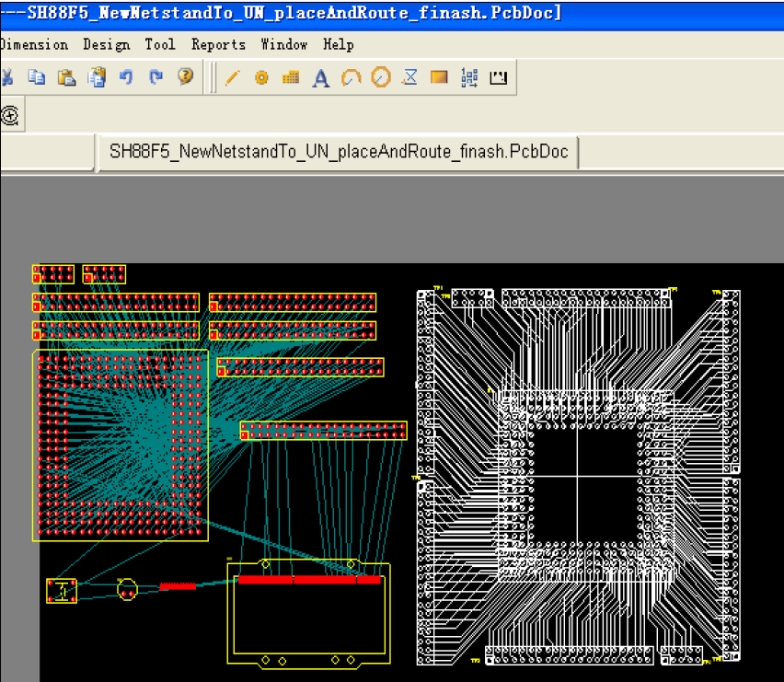Click the Zoom magnifier icon
Image resolution: width=784 pixels, height=682 pixels.
[10, 116]
